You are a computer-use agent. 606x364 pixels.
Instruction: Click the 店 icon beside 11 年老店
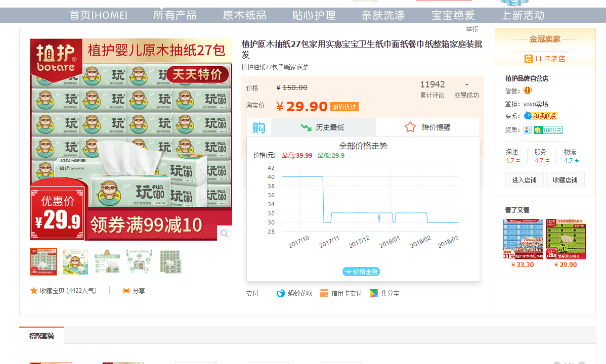(x=528, y=59)
